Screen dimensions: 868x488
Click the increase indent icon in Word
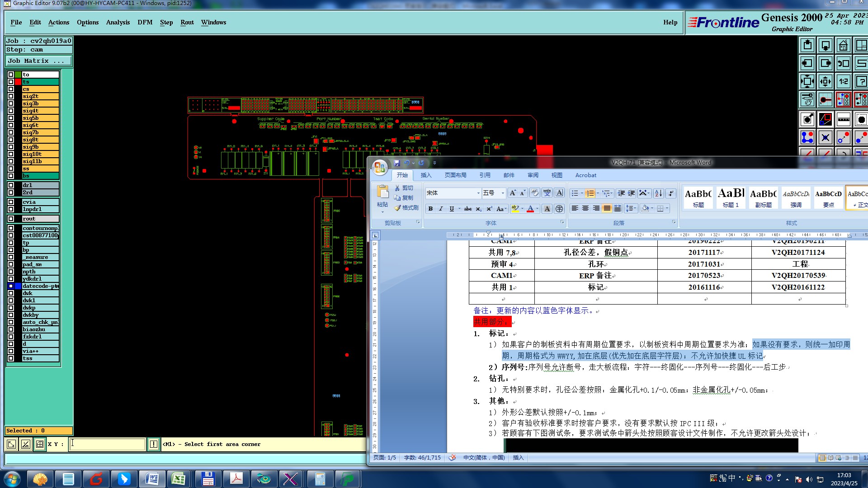632,193
